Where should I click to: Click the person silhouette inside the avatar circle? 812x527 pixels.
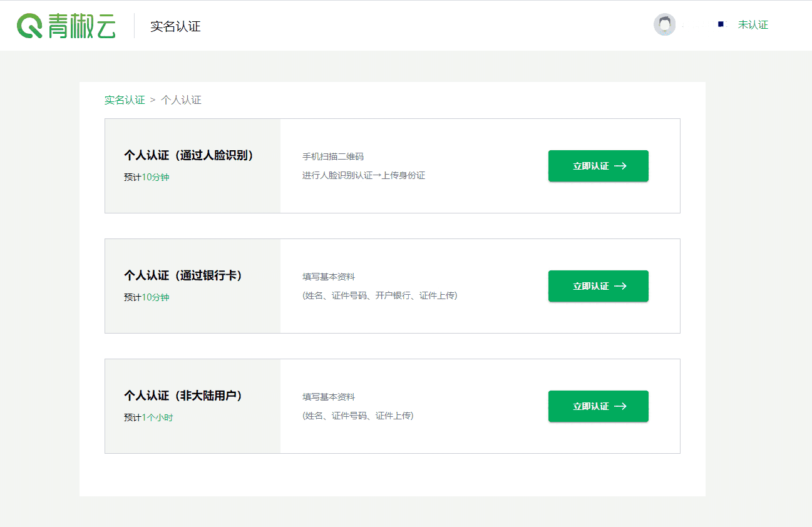(x=664, y=24)
